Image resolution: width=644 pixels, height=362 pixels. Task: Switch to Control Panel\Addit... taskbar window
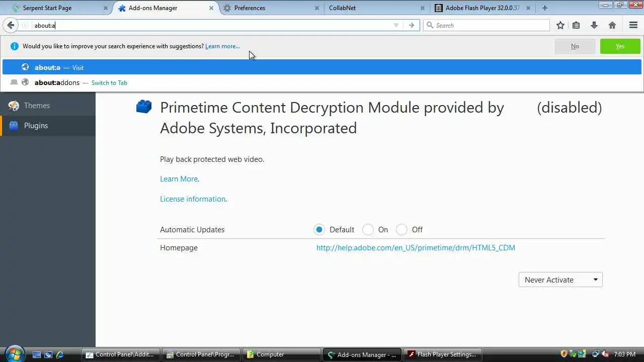pos(121,354)
